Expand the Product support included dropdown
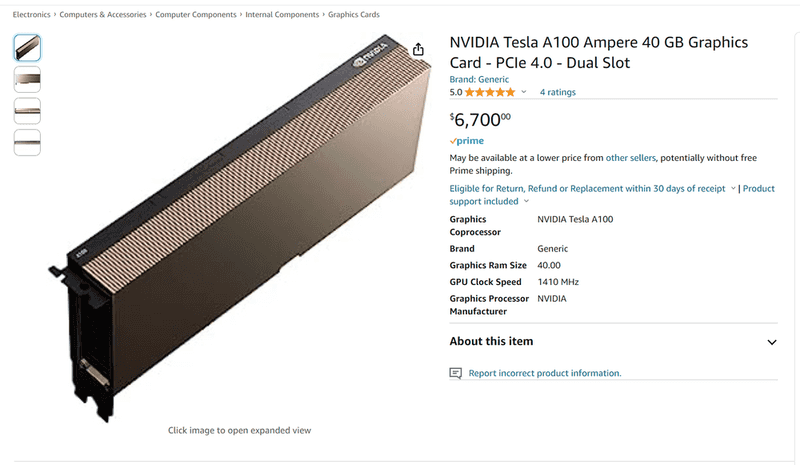Viewport: 800px width, 465px height. (526, 202)
